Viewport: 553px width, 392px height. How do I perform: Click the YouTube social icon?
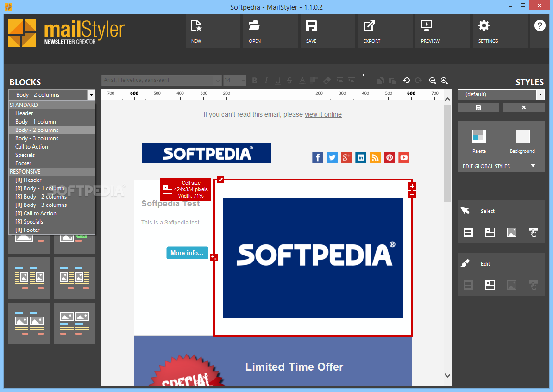404,157
